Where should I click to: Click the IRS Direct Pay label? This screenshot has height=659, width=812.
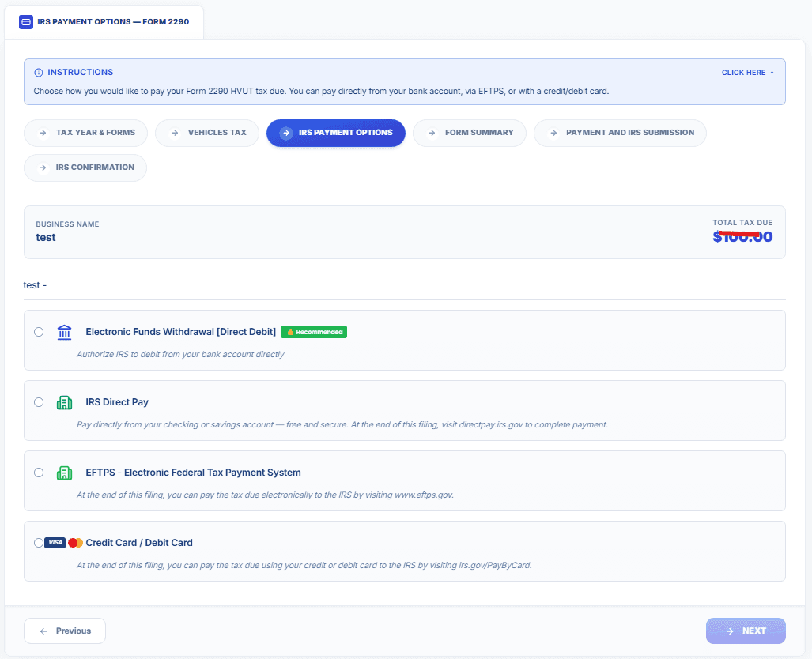coord(117,402)
